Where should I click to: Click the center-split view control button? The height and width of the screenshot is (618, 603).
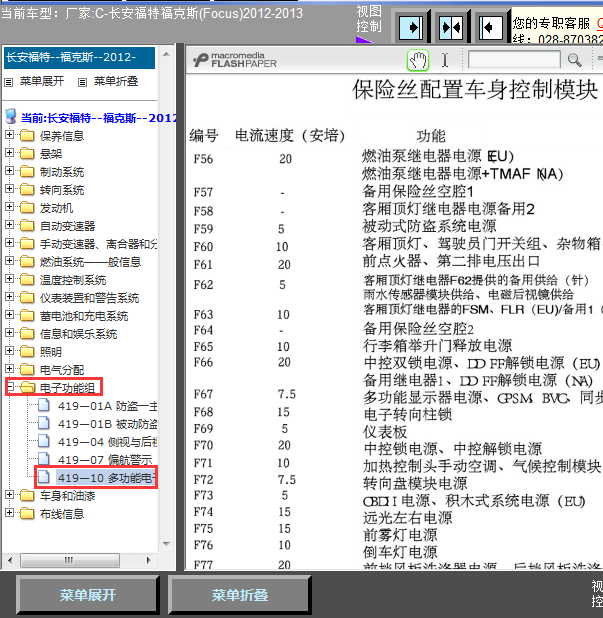tap(451, 28)
